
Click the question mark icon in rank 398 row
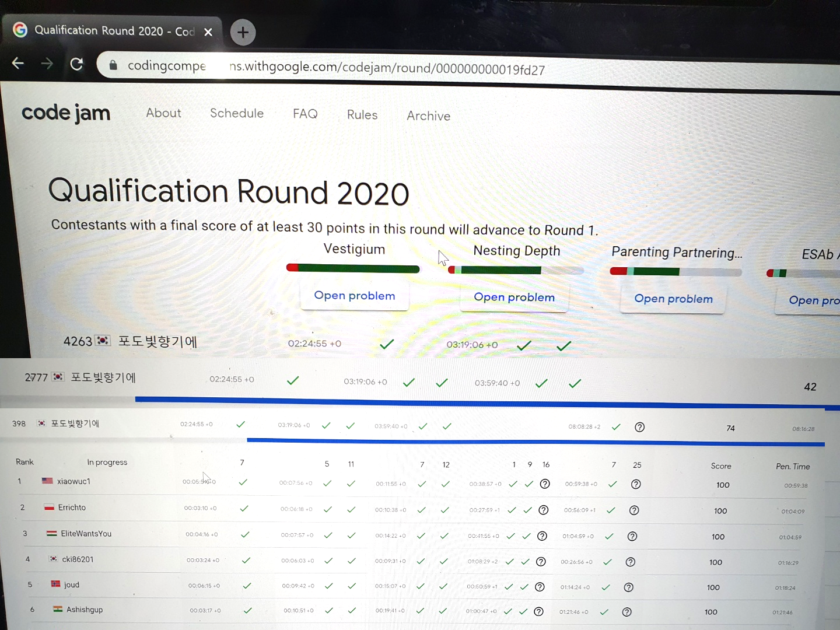pos(639,427)
